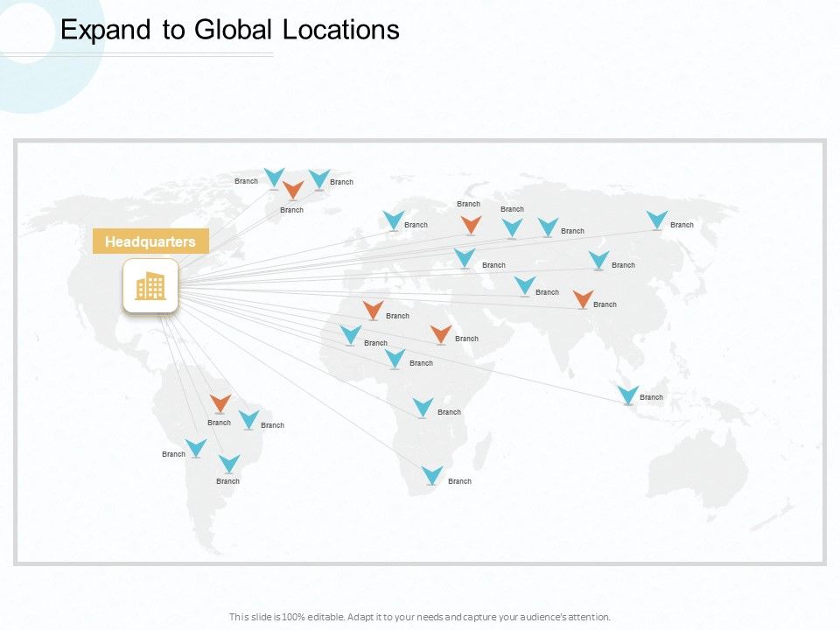
Task: Select the orange branch marker over Egypt
Action: (441, 334)
